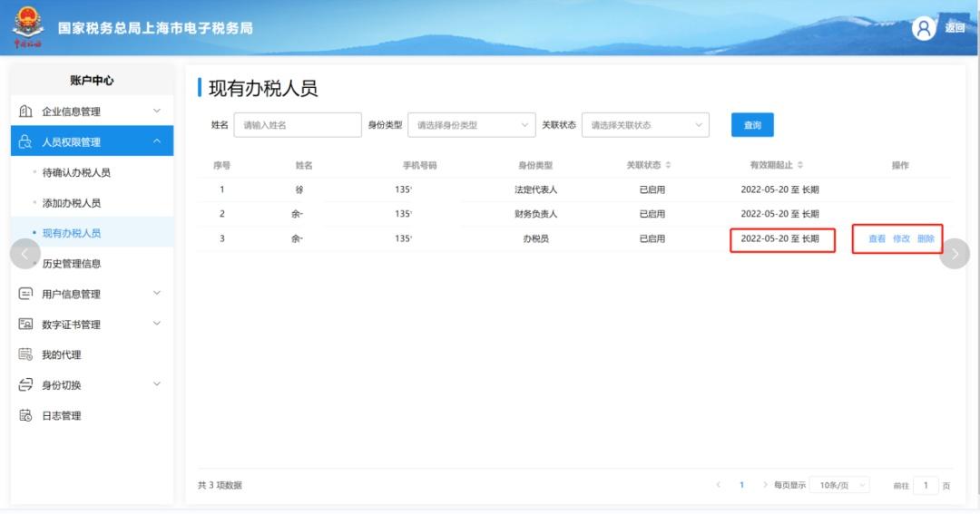Click the 用户信息管理 icon
The height and width of the screenshot is (514, 980).
click(25, 294)
